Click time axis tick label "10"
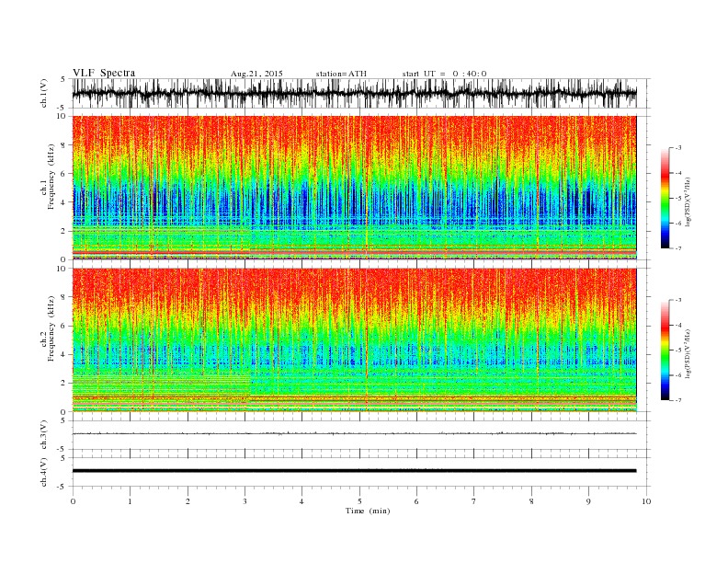Image resolution: width=728 pixels, height=563 pixels. click(646, 501)
